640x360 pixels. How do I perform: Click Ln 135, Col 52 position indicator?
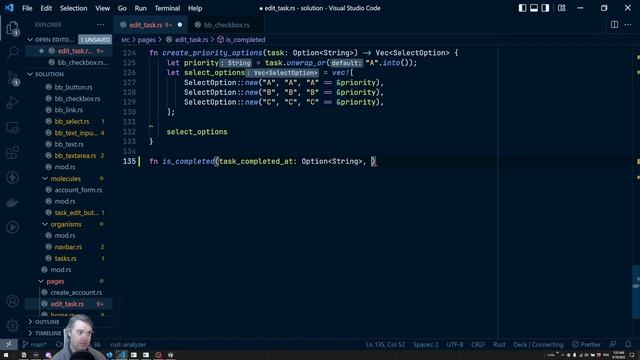(385, 344)
